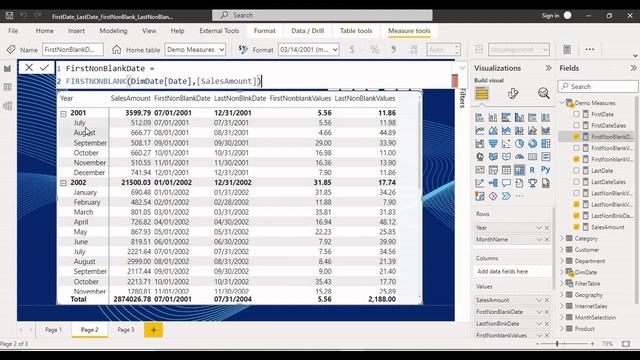
Task: Open the External Tools tab
Action: 219,31
